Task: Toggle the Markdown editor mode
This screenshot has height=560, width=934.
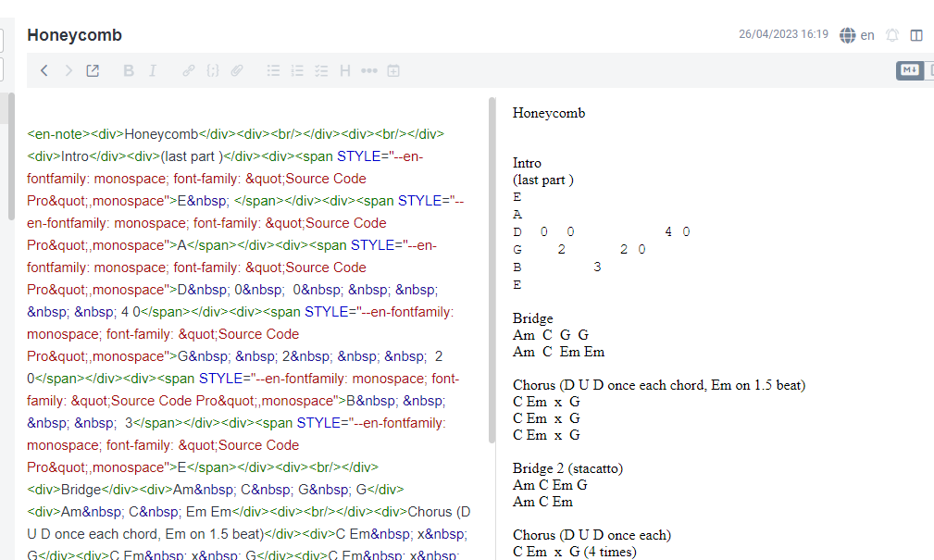Action: tap(909, 70)
